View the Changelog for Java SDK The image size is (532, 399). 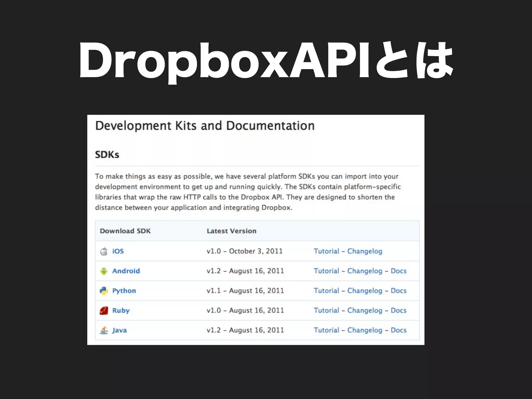pos(365,330)
